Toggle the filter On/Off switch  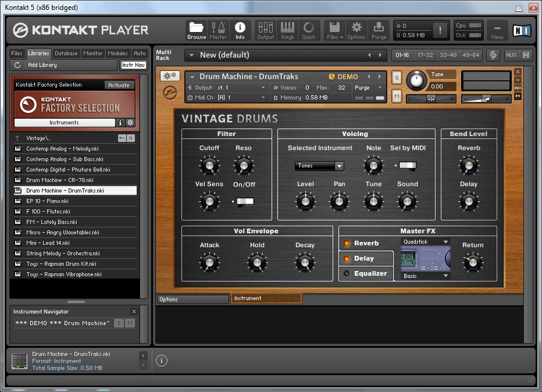(245, 201)
